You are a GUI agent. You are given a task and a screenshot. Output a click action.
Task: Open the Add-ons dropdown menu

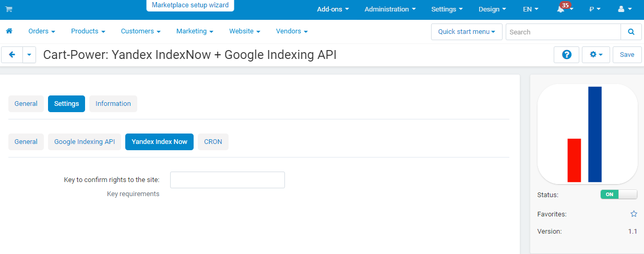tap(333, 9)
